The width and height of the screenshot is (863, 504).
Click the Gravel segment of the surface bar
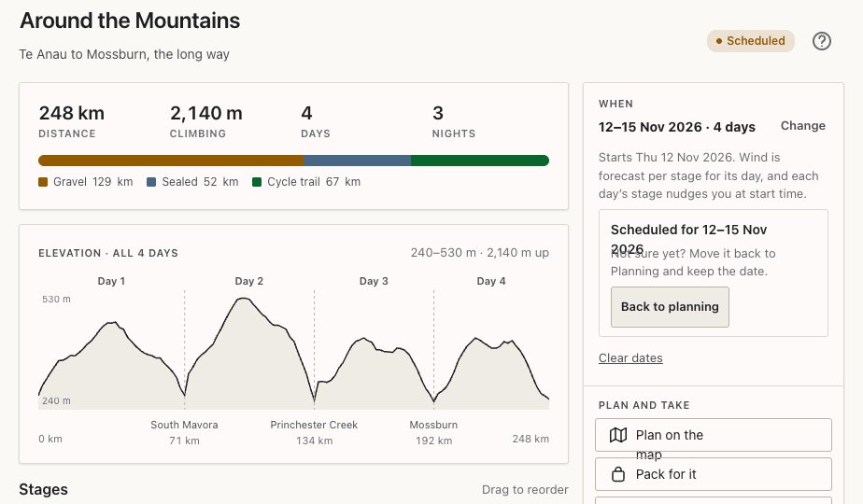(x=171, y=161)
